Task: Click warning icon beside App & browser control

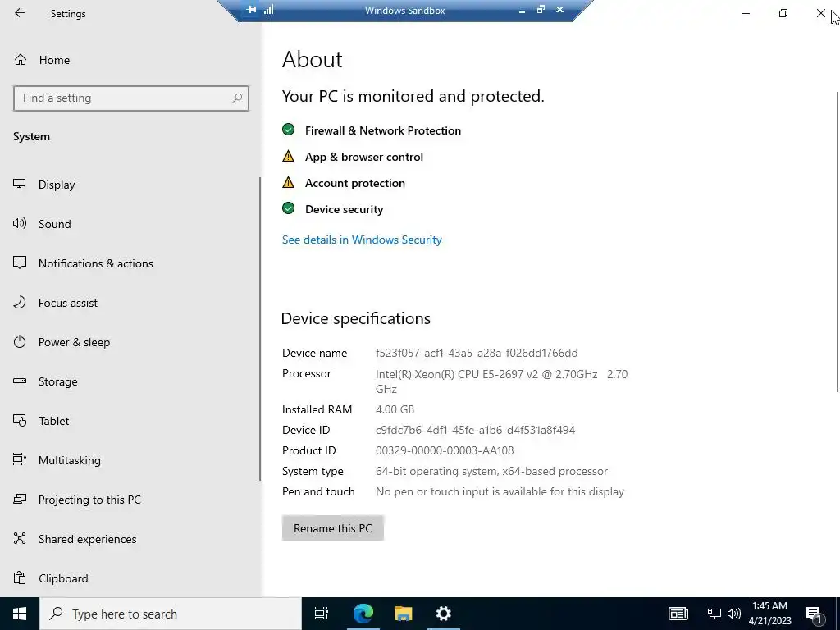Action: (288, 156)
